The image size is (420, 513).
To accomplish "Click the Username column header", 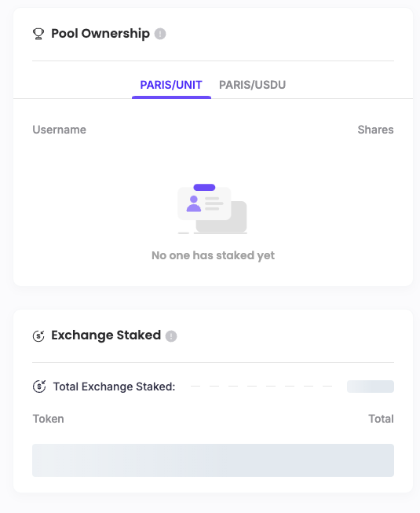I will (x=60, y=130).
